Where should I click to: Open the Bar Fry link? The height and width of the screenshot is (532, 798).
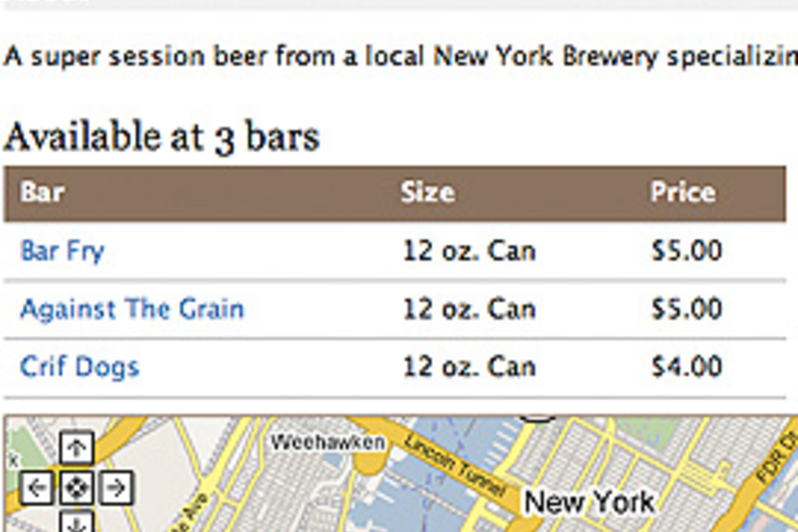coord(62,251)
